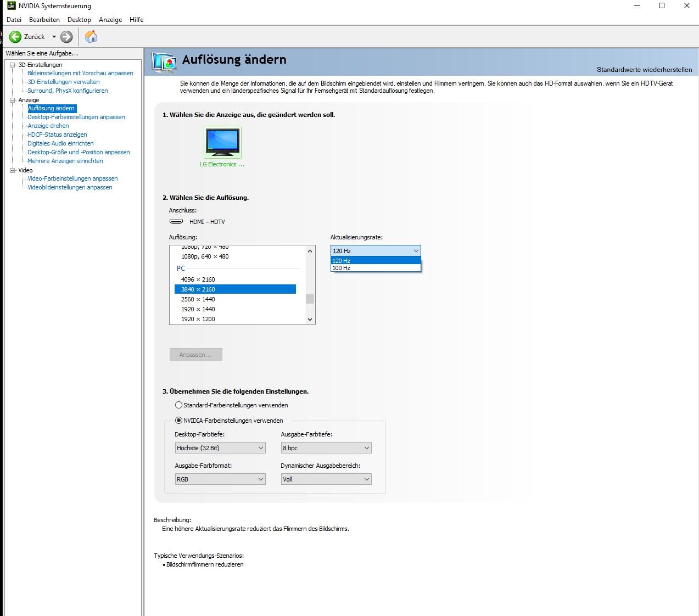The height and width of the screenshot is (616, 699).
Task: Click Standardwerte wiederherstellen link
Action: (644, 70)
